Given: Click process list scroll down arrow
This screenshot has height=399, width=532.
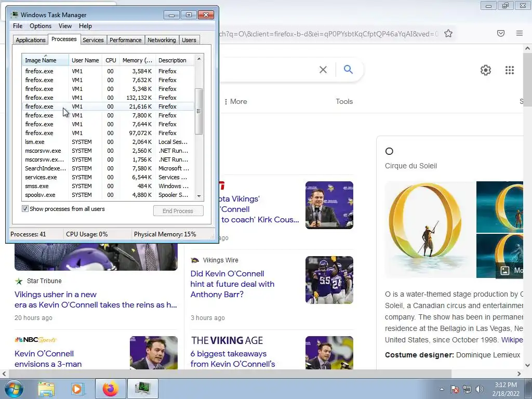Looking at the screenshot, I should coord(199,196).
